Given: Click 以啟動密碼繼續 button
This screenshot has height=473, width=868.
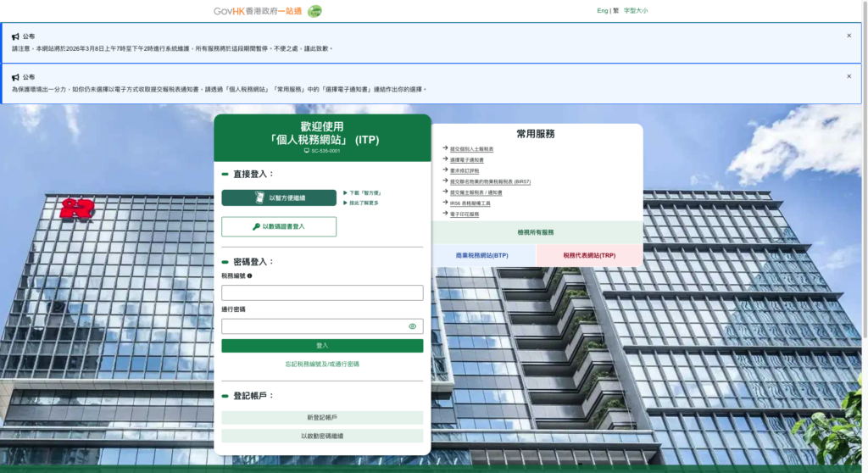Looking at the screenshot, I should (x=322, y=436).
